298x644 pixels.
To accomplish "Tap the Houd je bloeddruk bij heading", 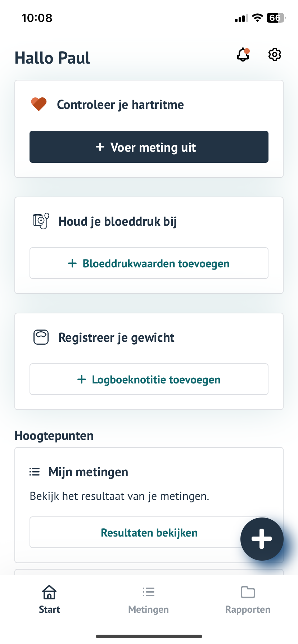I will click(117, 221).
